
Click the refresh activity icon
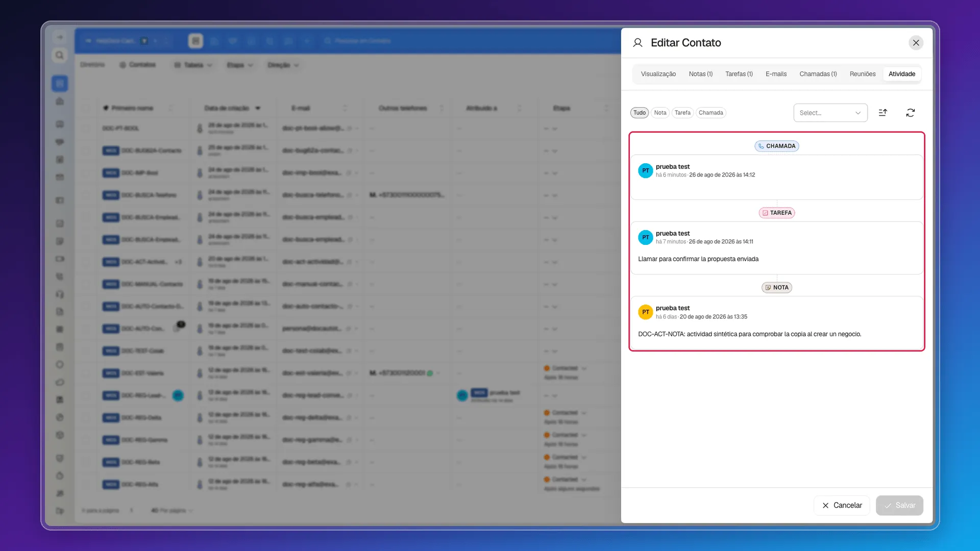tap(910, 113)
